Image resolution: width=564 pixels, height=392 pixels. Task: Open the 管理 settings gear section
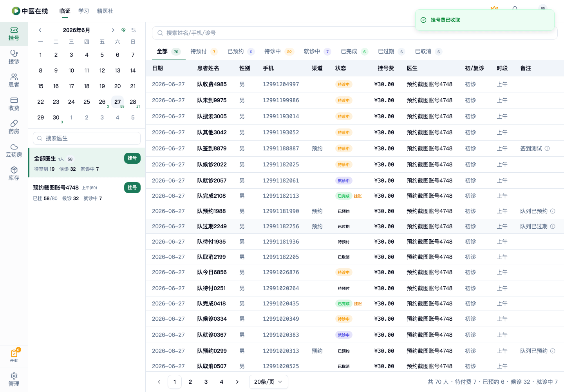pyautogui.click(x=14, y=379)
